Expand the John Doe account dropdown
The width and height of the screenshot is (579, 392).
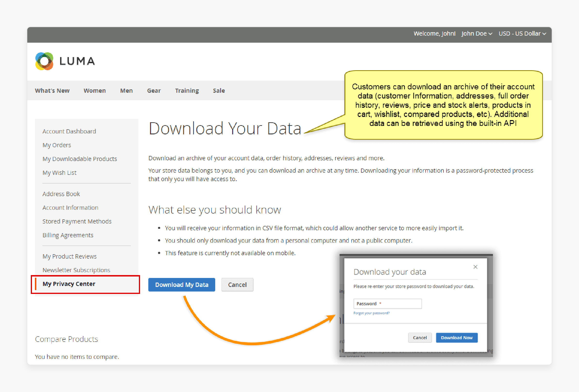477,34
